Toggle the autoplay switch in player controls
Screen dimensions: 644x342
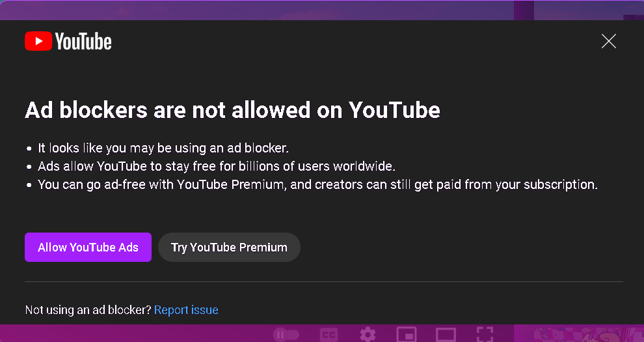(x=286, y=335)
